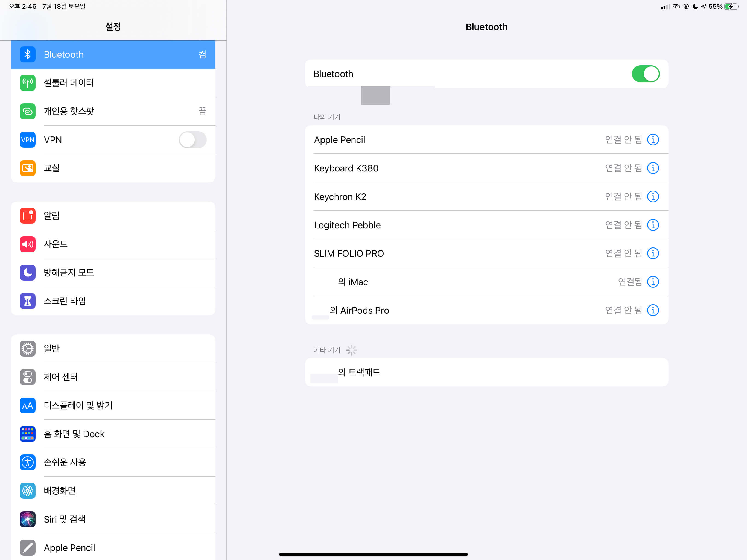Open 제어 센터 settings row
The height and width of the screenshot is (560, 747).
tap(113, 377)
